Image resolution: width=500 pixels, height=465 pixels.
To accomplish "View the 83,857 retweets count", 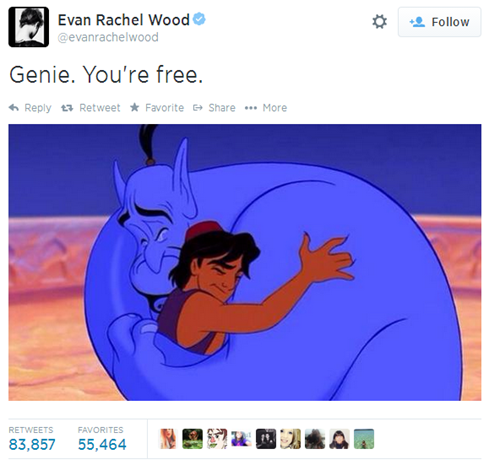I will pyautogui.click(x=32, y=444).
